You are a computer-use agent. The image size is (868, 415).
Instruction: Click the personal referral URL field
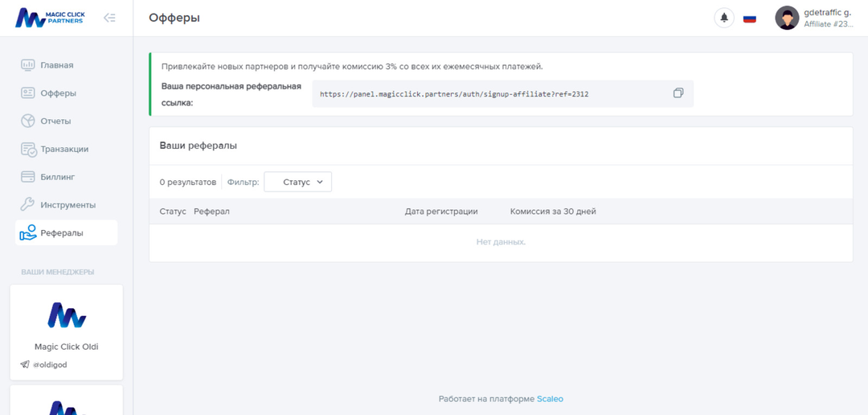[x=490, y=94]
